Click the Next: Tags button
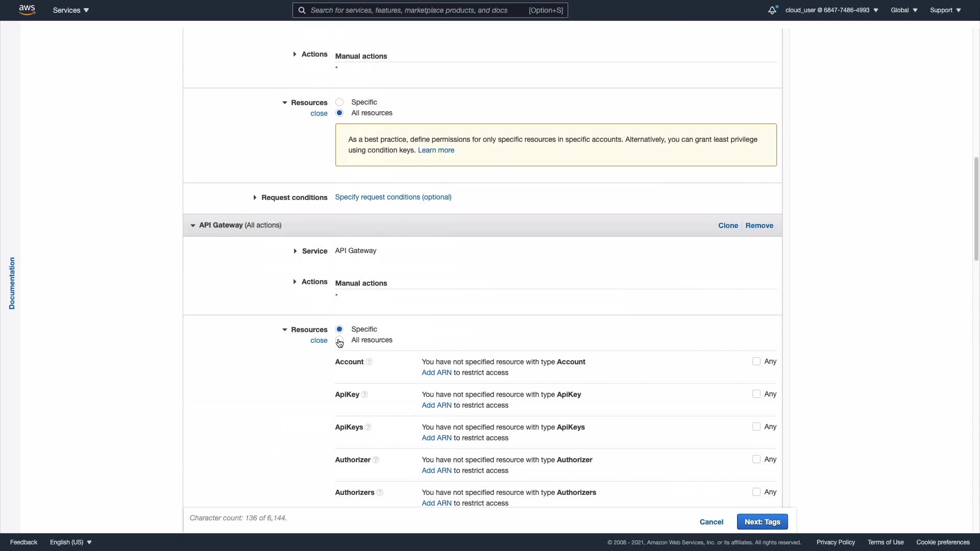 tap(762, 522)
